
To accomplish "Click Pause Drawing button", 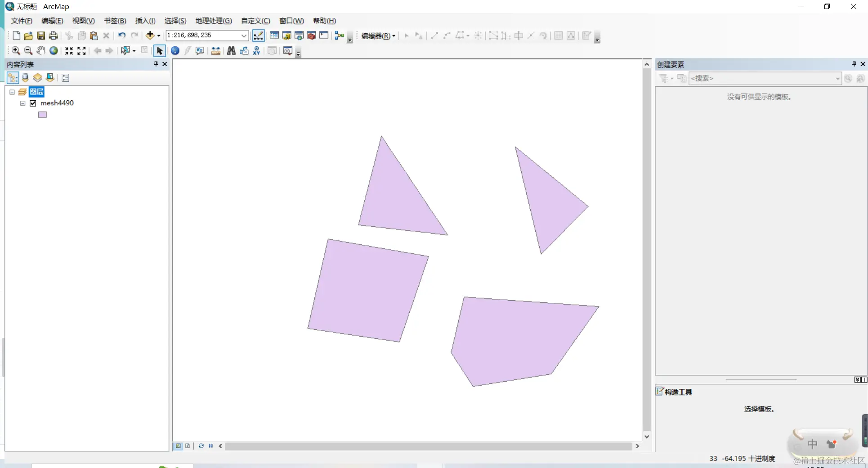I will pos(211,446).
